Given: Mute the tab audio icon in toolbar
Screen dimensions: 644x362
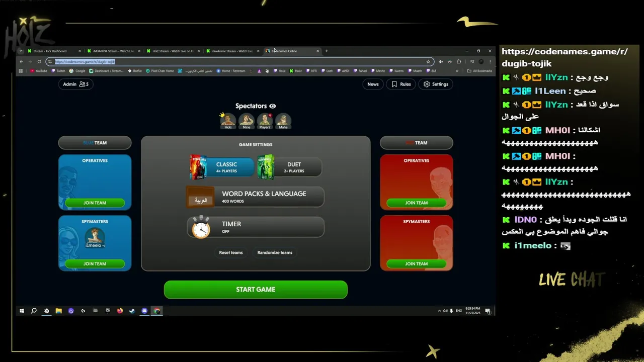Looking at the screenshot, I should [440, 61].
